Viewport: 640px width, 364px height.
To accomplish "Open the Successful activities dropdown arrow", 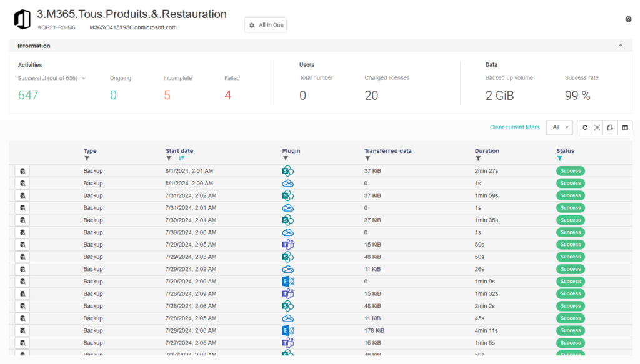I will tap(83, 78).
